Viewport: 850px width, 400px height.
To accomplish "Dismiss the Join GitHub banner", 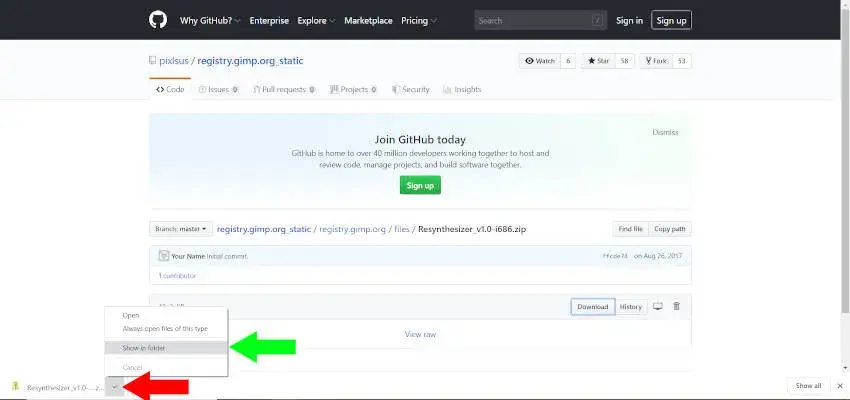I will tap(665, 132).
